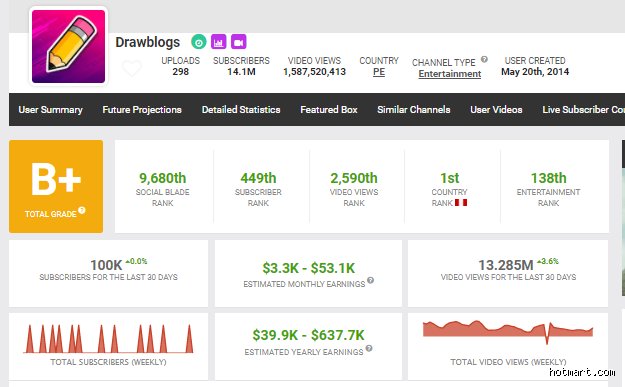This screenshot has height=387, width=625.
Task: Click the 14.1M subscribers count
Action: (x=241, y=72)
